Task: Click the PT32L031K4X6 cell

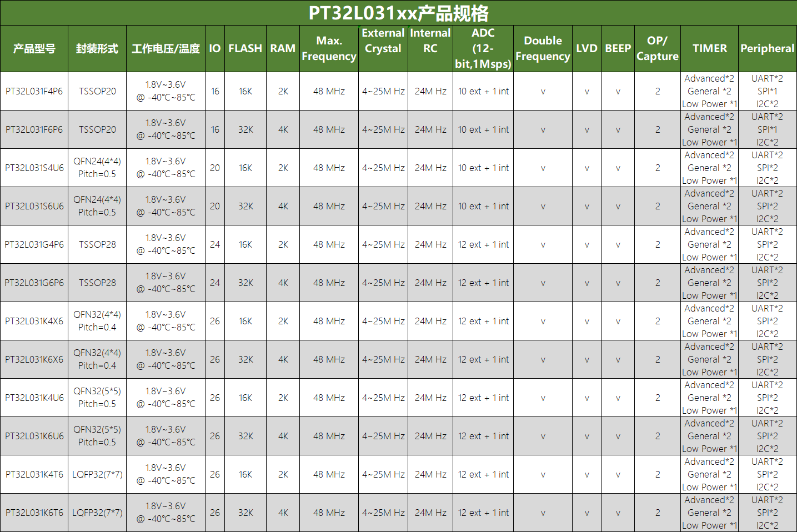Action: point(34,321)
